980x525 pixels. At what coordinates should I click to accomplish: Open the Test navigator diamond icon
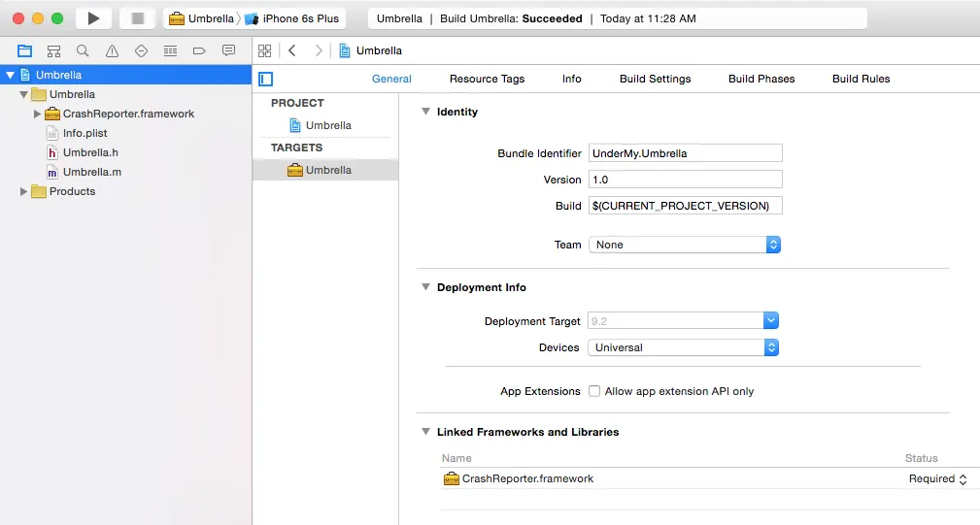141,50
